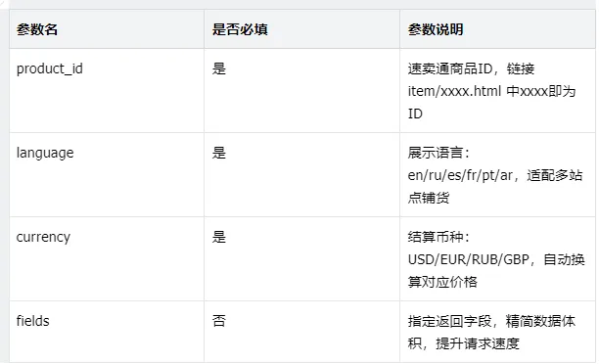Click the 结算币种 description label

(436, 237)
